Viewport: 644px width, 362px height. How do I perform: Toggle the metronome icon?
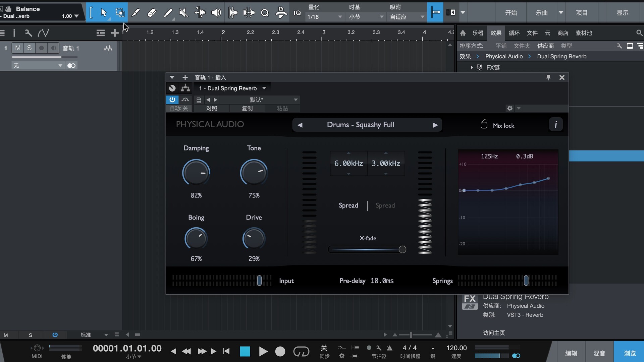(x=389, y=348)
